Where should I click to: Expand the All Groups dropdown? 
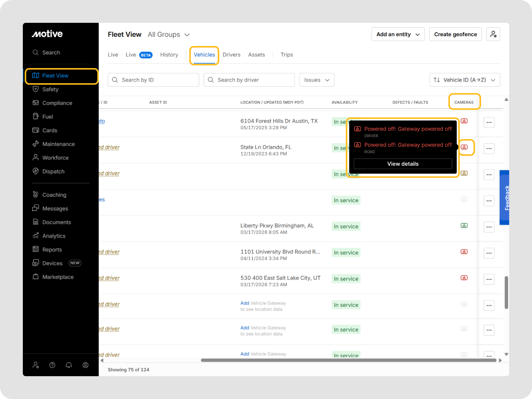tap(169, 35)
